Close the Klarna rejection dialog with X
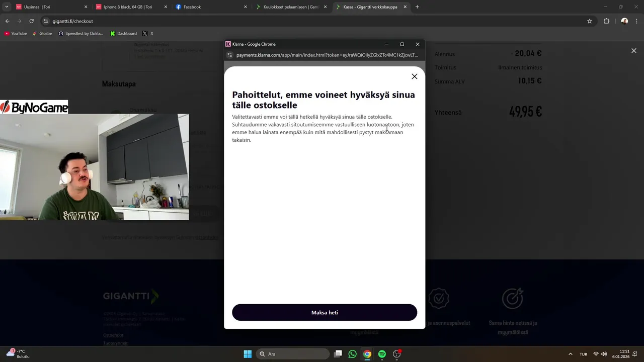644x362 pixels. 414,76
